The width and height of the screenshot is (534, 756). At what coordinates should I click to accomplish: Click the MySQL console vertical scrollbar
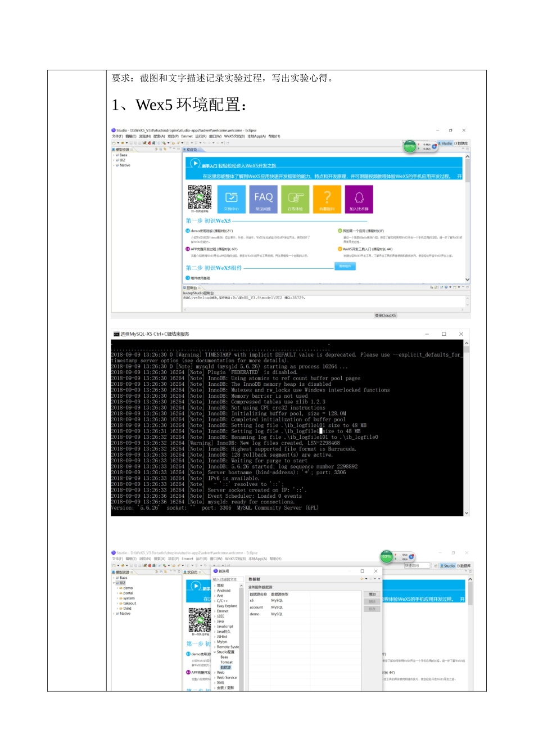point(467,427)
